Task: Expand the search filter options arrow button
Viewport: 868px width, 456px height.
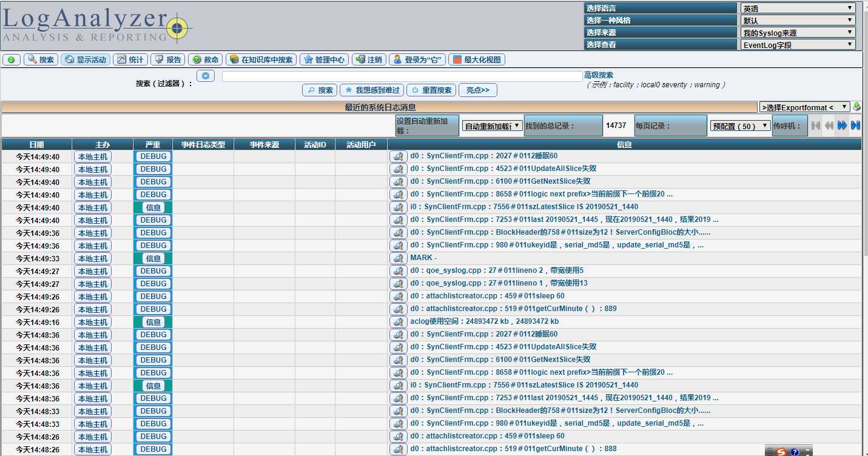Action: tap(206, 76)
